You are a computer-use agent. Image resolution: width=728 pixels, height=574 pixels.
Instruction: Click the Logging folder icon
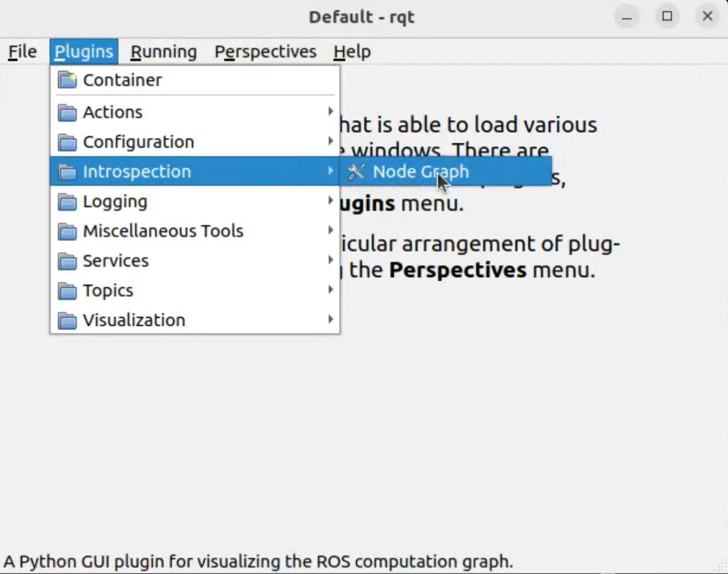pos(67,202)
